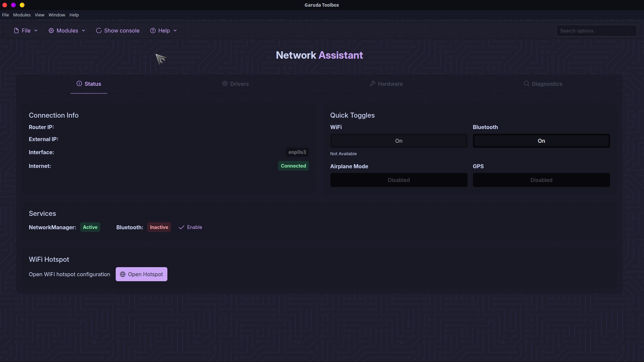Click the External IP label
This screenshot has width=644, height=362.
[x=44, y=139]
